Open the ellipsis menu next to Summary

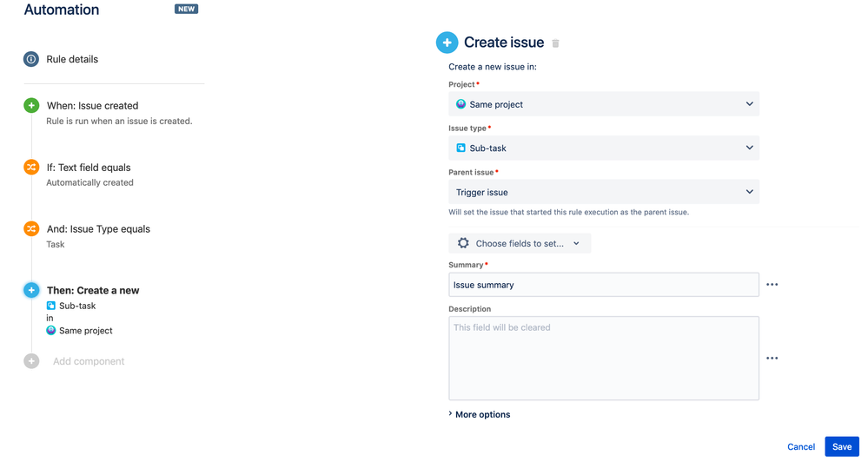772,285
